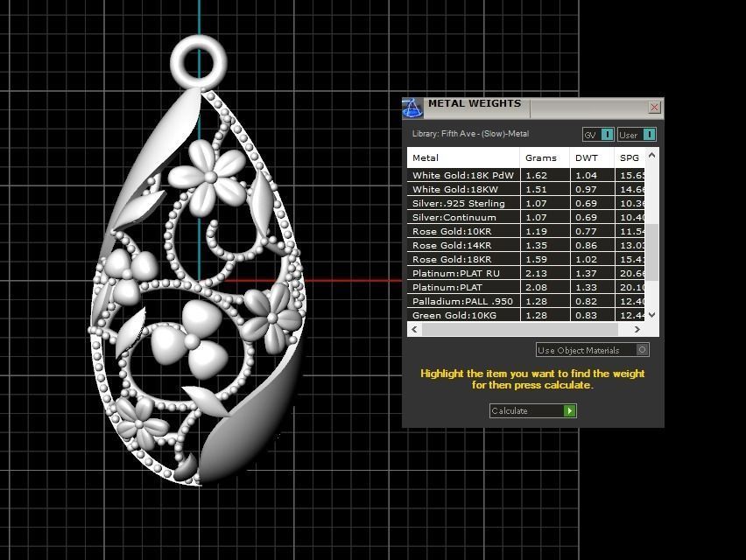Select White Gold:18K PdW row
The height and width of the screenshot is (560, 746).
[525, 175]
